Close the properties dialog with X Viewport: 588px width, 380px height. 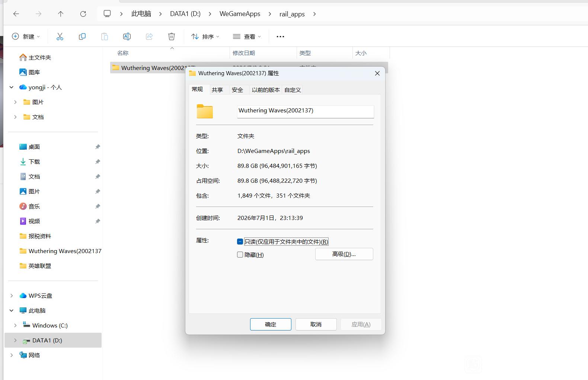[377, 73]
